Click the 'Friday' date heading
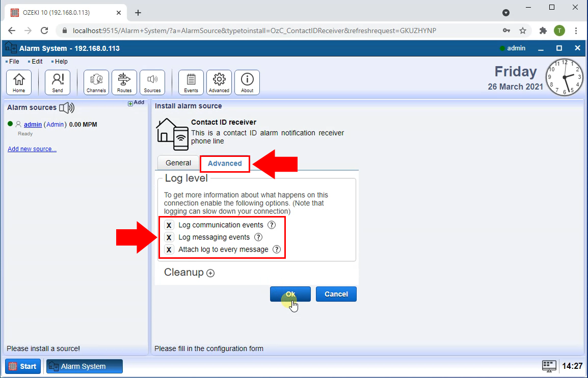Image resolution: width=588 pixels, height=378 pixels. (516, 71)
